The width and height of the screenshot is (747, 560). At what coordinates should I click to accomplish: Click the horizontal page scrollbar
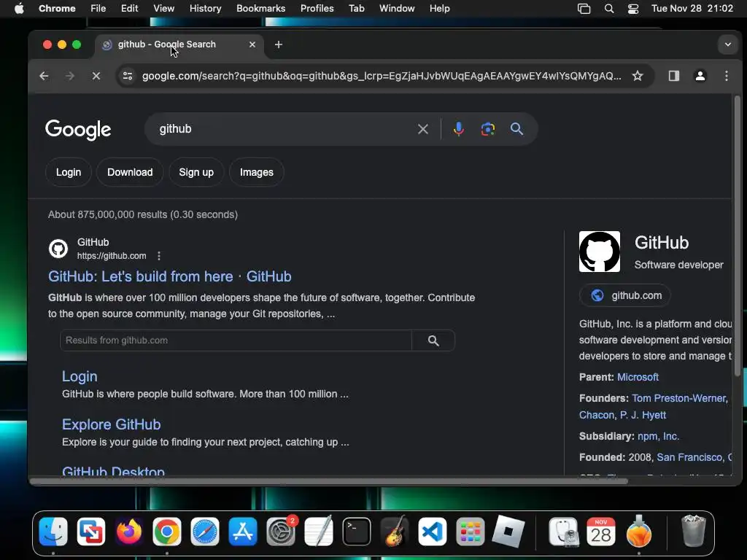pos(329,481)
